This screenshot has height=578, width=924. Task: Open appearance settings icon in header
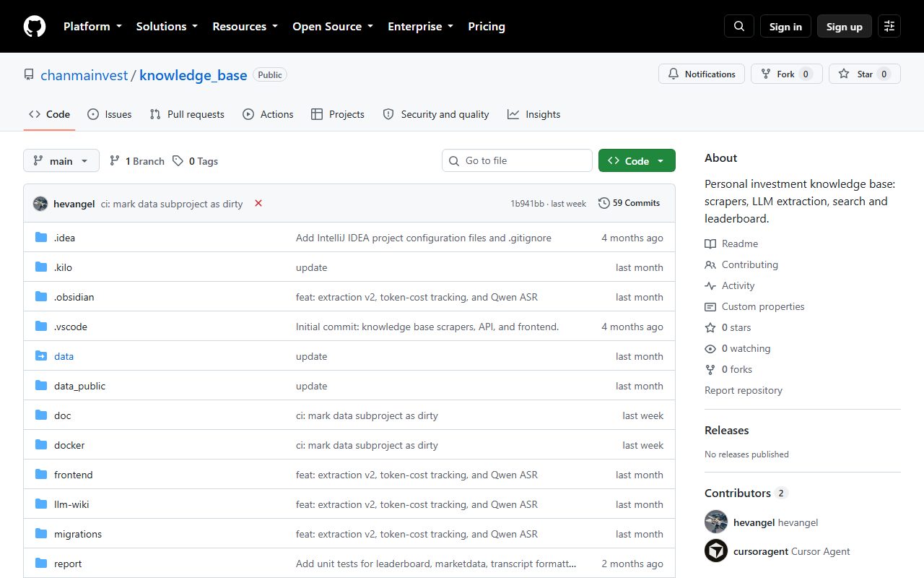coord(889,26)
